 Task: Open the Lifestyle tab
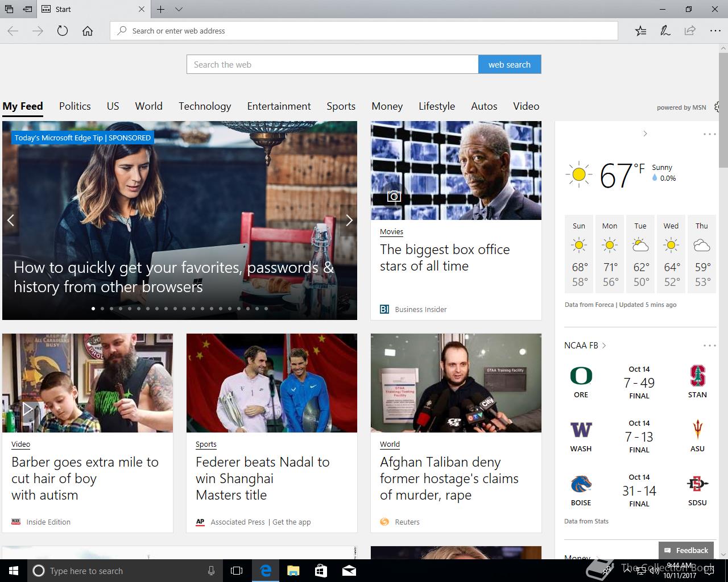[437, 106]
